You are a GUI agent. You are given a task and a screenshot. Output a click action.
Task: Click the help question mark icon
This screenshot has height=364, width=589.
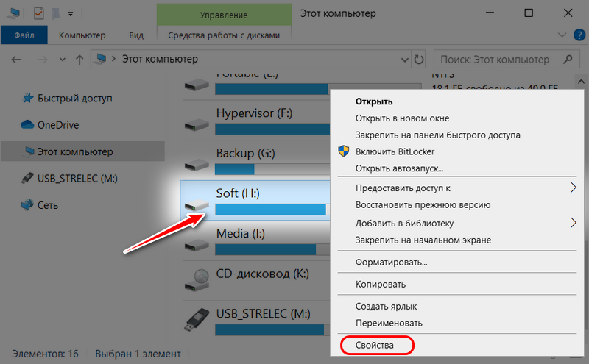coord(577,35)
